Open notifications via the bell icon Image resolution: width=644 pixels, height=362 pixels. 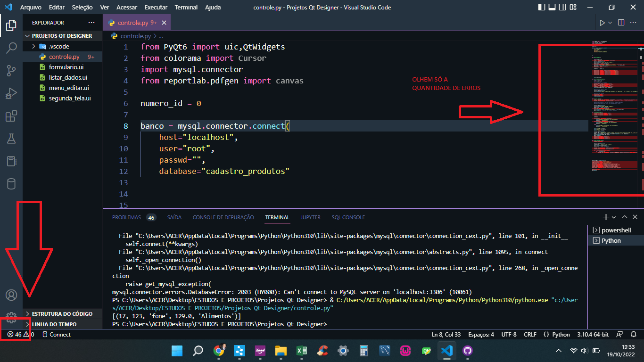(634, 334)
